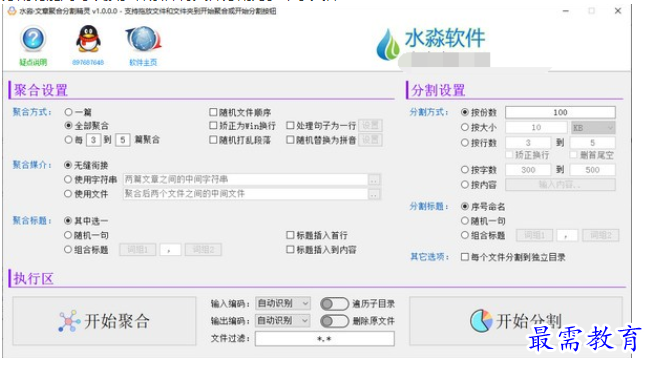Select 组合标题 radio under 聚合标题

click(68, 249)
